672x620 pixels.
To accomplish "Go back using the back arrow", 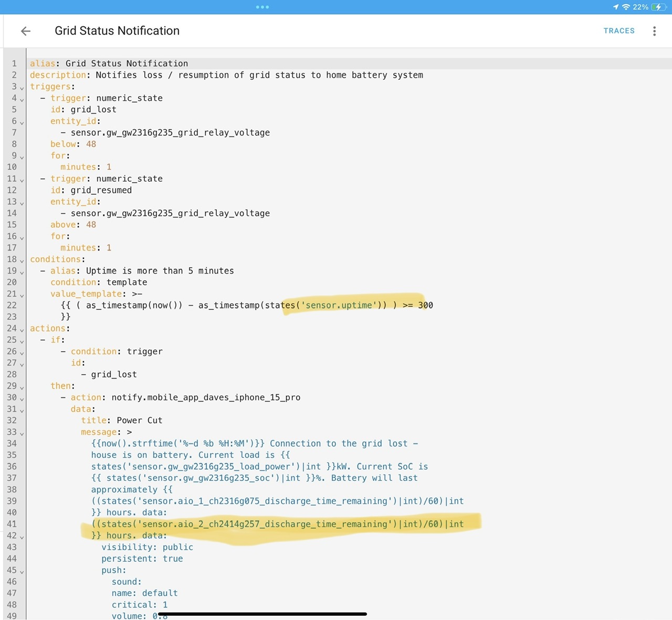I will [x=25, y=31].
